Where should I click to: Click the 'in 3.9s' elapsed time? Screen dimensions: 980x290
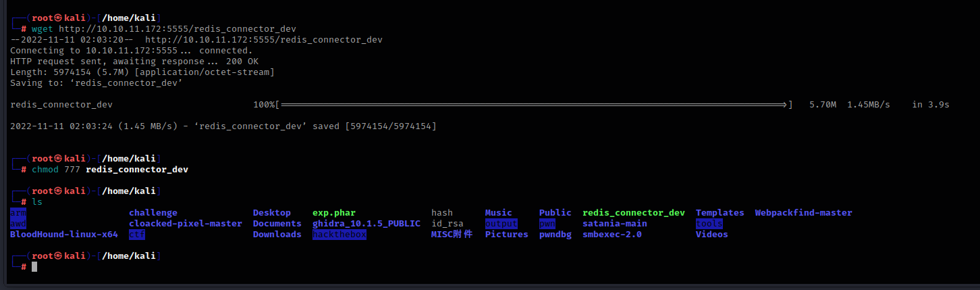pyautogui.click(x=931, y=105)
